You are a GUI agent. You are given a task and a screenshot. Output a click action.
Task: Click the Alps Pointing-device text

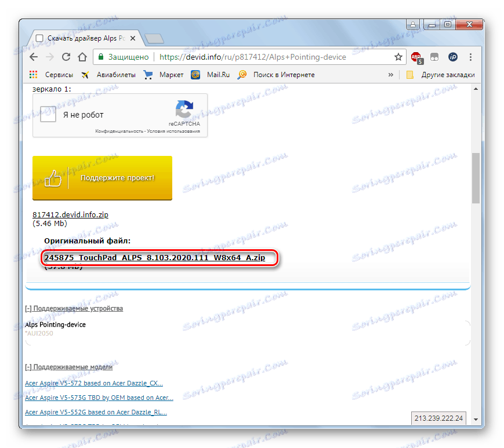click(x=55, y=325)
